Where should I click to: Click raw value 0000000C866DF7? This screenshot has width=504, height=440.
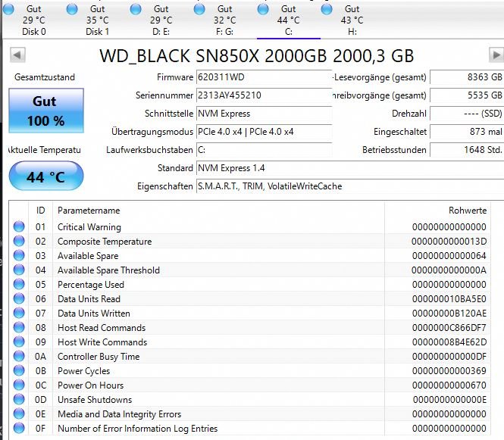coord(449,328)
